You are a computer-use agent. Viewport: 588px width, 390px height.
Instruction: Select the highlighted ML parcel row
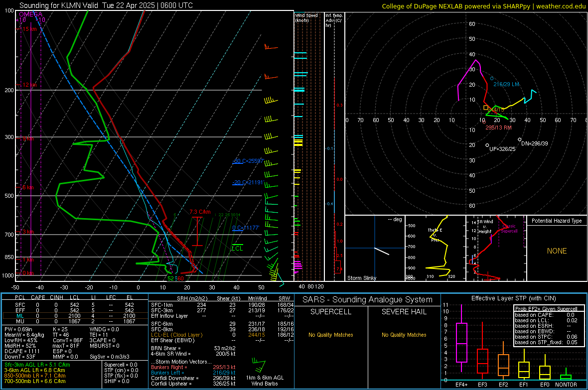[x=75, y=316]
